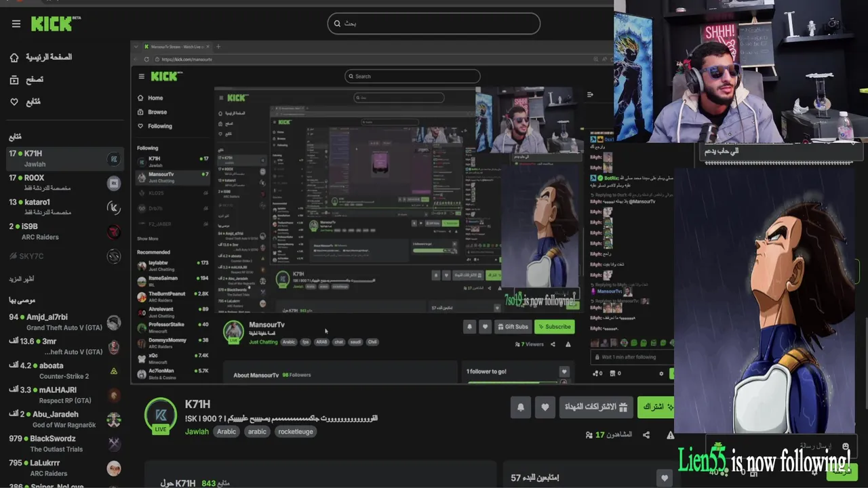Open the Jawlah category link under K71H
868x488 pixels.
click(x=197, y=432)
